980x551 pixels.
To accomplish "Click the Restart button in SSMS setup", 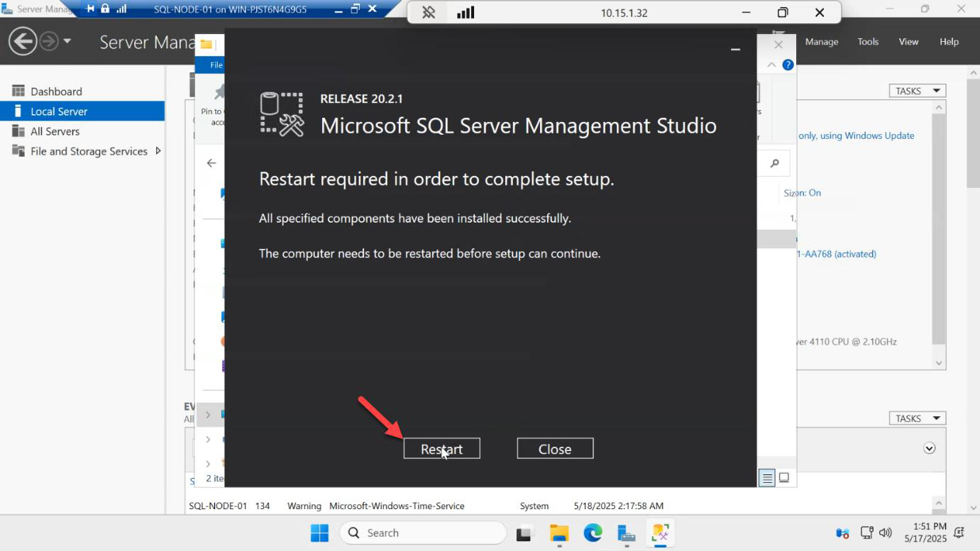I will 441,448.
